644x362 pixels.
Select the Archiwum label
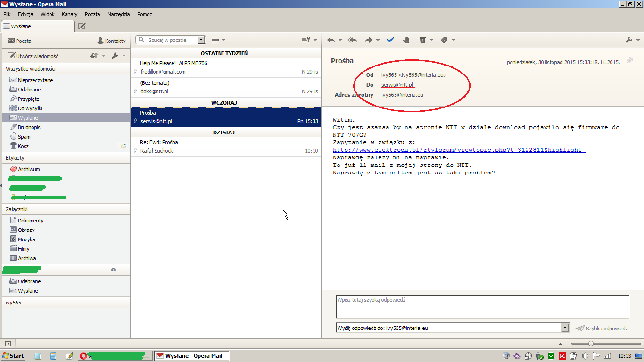(66, 169)
